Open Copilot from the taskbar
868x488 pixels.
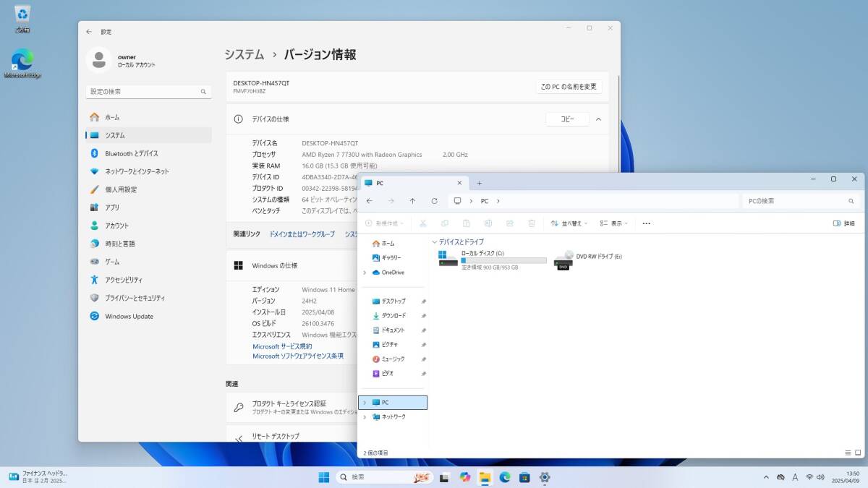pyautogui.click(x=465, y=478)
